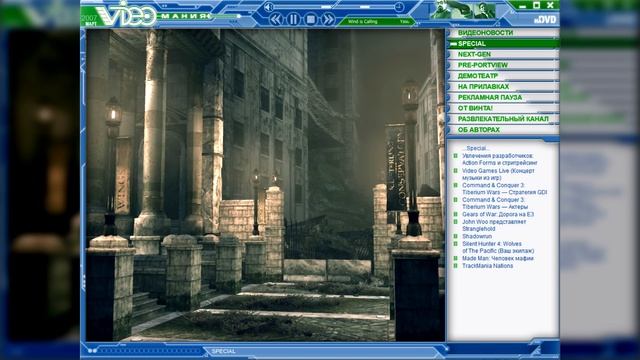Click the track title 'Wind is Calling'
This screenshot has height=360, width=640.
[x=362, y=22]
